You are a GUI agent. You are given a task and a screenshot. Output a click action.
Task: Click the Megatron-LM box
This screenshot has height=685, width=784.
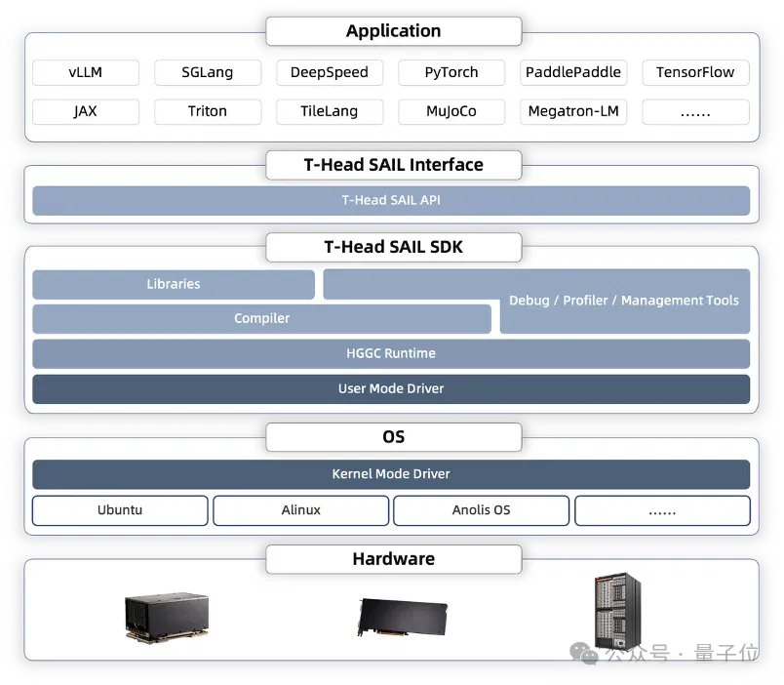point(573,111)
